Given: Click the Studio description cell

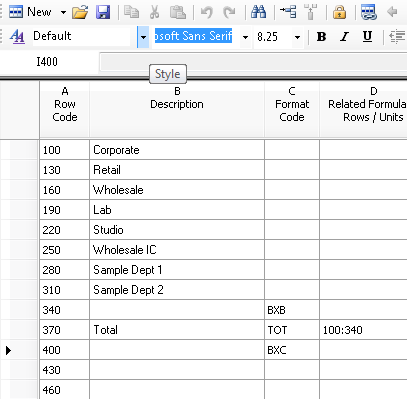Looking at the screenshot, I should click(177, 230).
